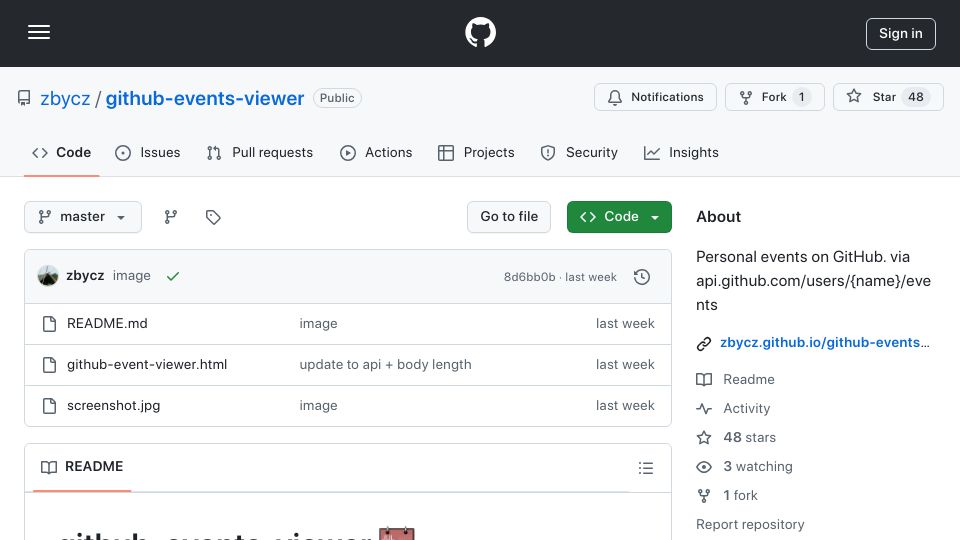Screen dimensions: 960x540
Task: Star this repository
Action: coord(888,97)
